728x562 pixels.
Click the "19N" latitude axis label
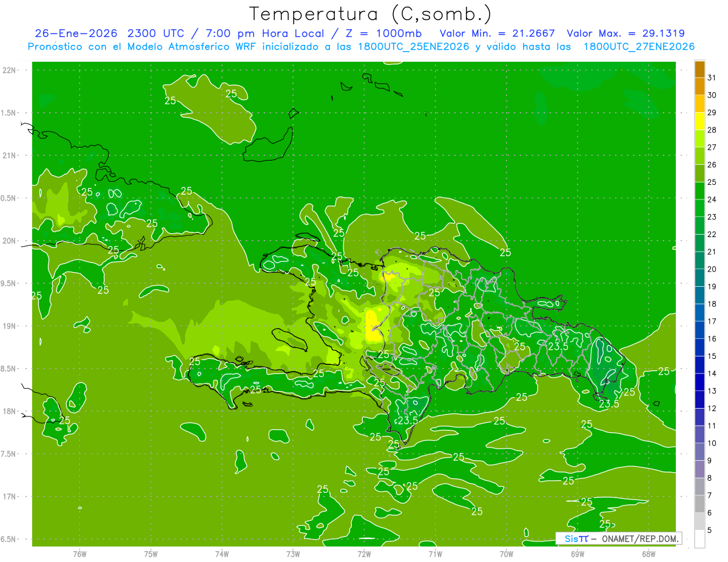coord(10,326)
